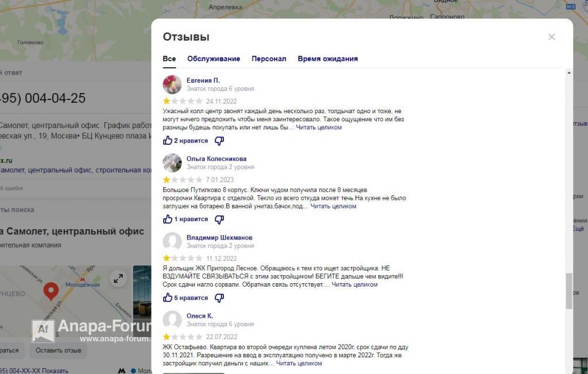Dislike Евгения П.'s review with thumbs down
588x374 pixels.
pyautogui.click(x=219, y=141)
